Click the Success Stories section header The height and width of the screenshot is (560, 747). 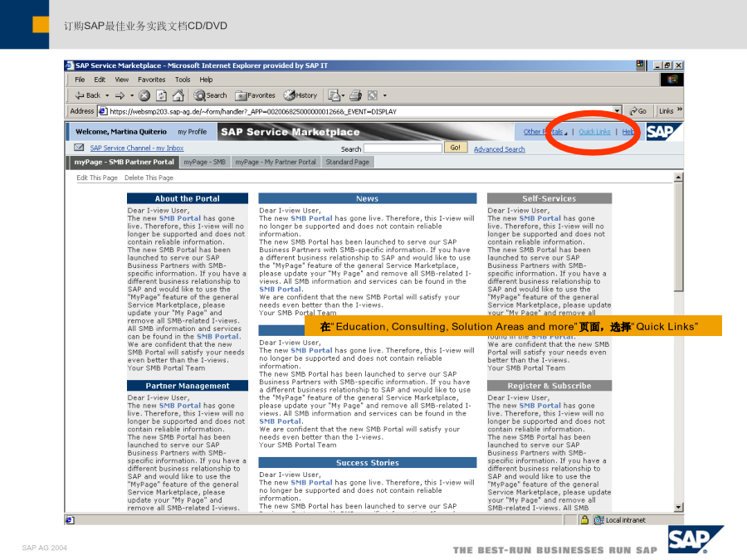point(368,463)
